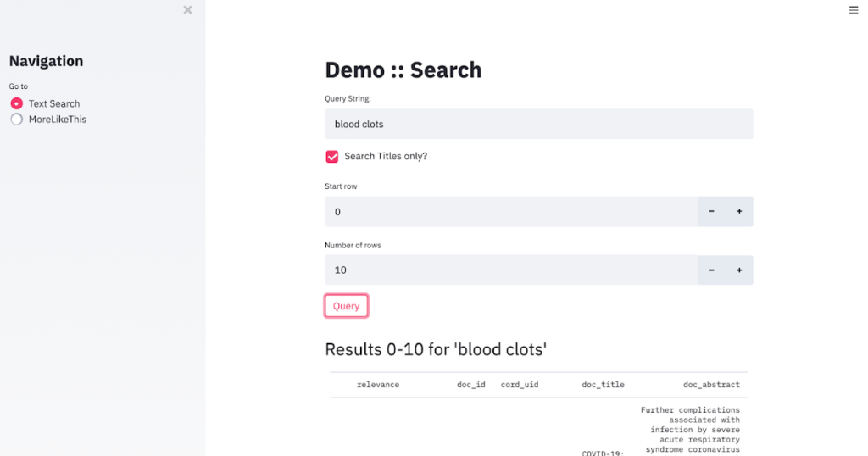The height and width of the screenshot is (456, 868).
Task: Uncheck the Search Titles only checkbox
Action: pos(332,157)
